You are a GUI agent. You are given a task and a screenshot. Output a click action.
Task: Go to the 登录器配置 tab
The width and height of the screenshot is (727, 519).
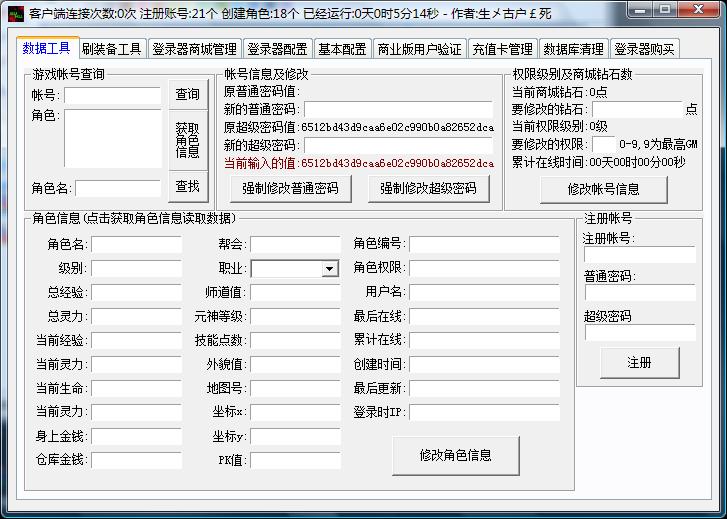pos(277,49)
